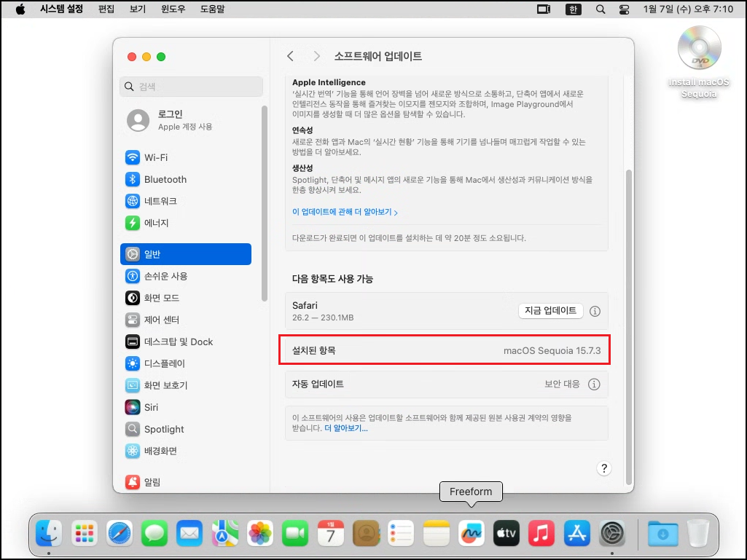Viewport: 747px width, 560px height.
Task: Click System Settings icon in Dock
Action: tap(612, 533)
